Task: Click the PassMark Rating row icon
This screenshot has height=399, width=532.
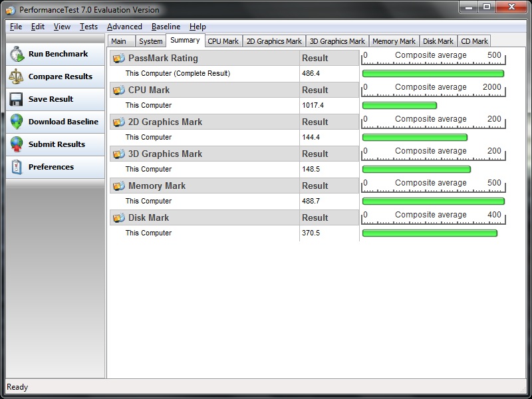Action: tap(119, 59)
